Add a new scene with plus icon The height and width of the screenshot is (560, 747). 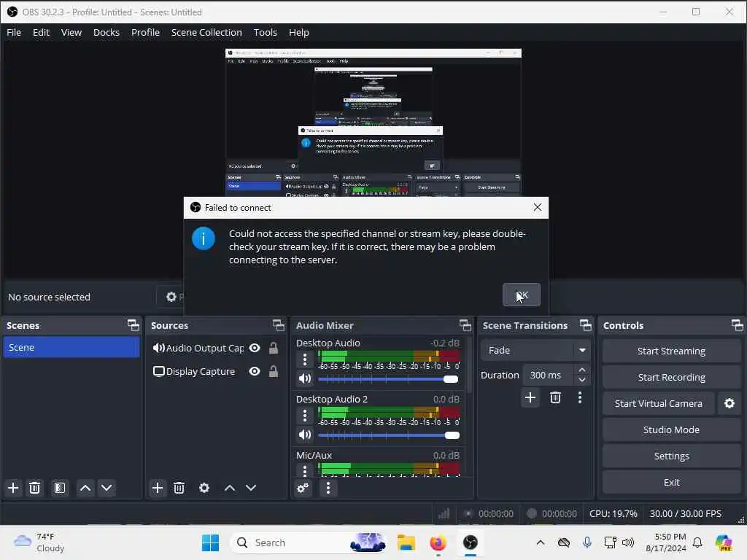coord(13,488)
